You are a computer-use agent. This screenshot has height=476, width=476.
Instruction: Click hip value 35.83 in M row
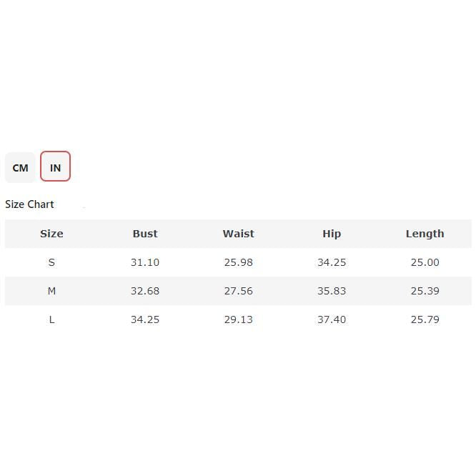[332, 291]
